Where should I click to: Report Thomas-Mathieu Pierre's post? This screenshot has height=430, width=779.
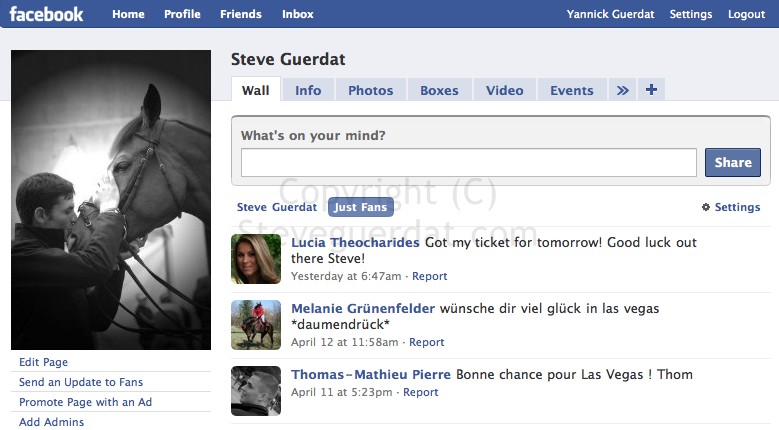pos(420,392)
